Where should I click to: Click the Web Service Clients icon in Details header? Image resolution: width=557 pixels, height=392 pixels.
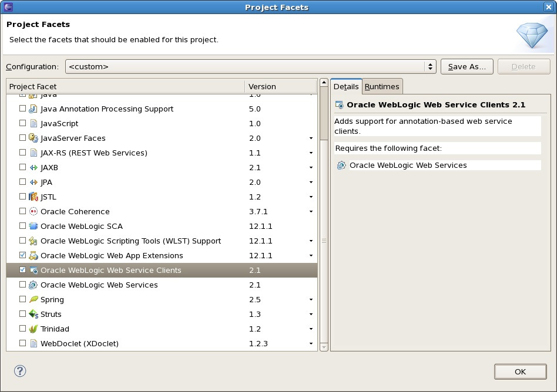[x=339, y=104]
